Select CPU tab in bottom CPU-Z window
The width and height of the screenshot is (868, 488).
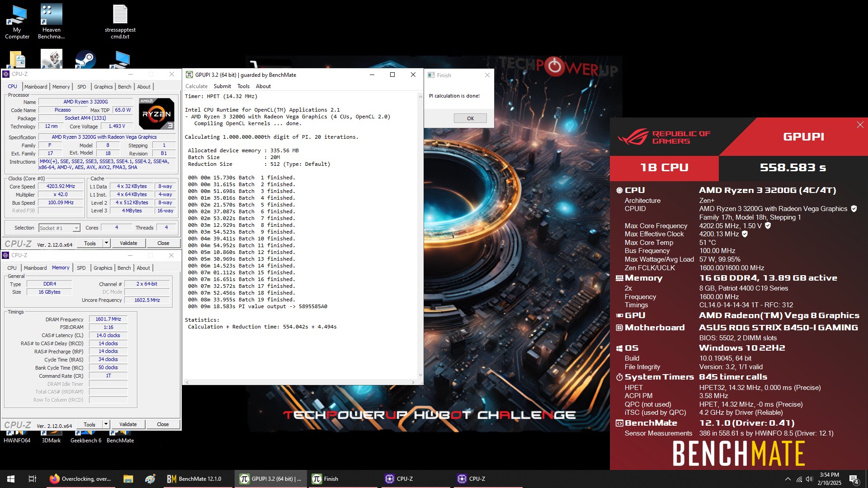(12, 268)
